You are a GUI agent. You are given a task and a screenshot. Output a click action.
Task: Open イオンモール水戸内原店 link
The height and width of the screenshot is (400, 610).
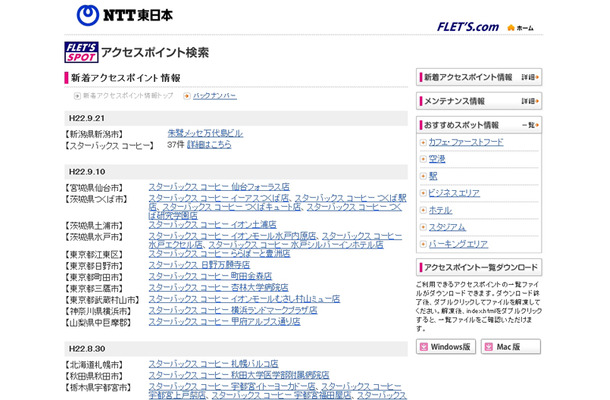coord(232,236)
